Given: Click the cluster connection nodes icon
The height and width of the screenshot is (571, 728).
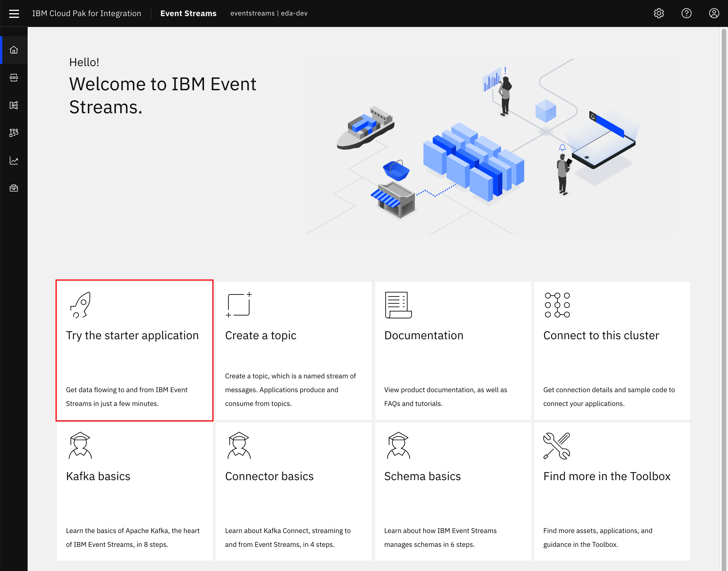Looking at the screenshot, I should tap(557, 304).
